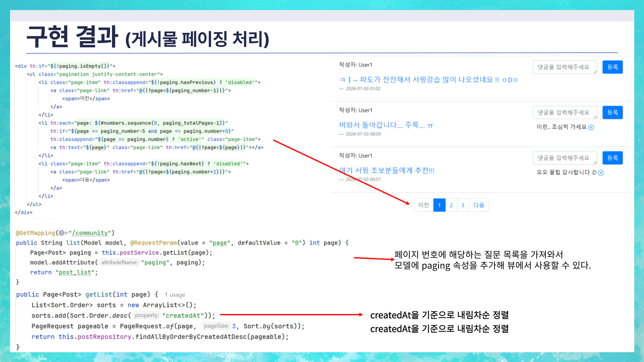
Task: Remove the '오오 꿀팁 감사합니다 :D' comment with its x icon
Action: pyautogui.click(x=601, y=173)
